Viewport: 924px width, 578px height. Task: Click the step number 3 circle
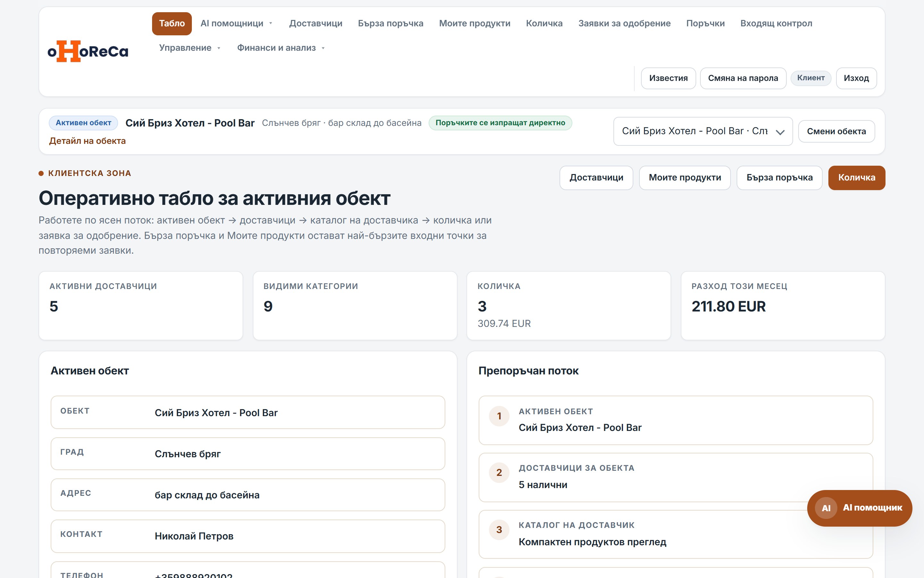(499, 530)
